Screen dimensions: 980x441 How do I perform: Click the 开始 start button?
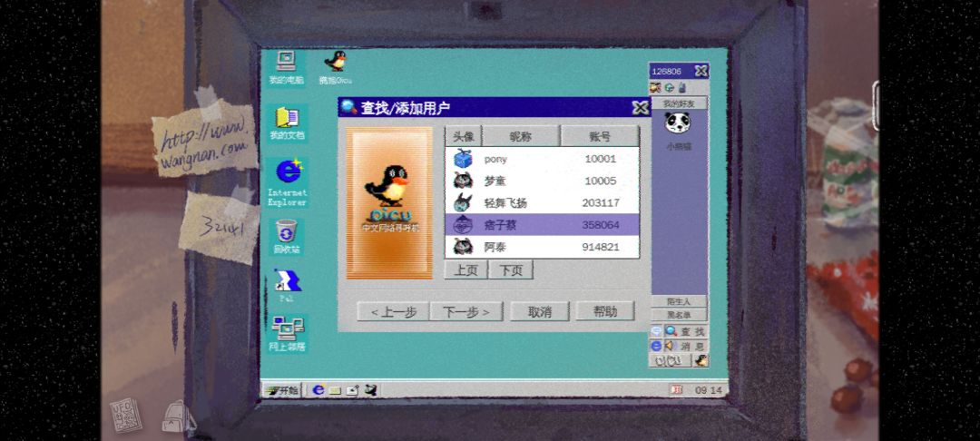pyautogui.click(x=281, y=390)
